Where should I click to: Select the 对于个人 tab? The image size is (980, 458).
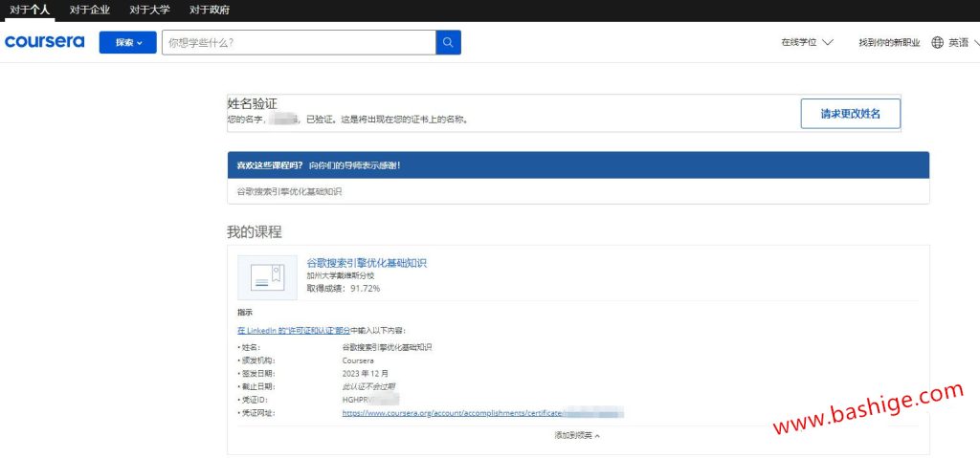coord(30,10)
